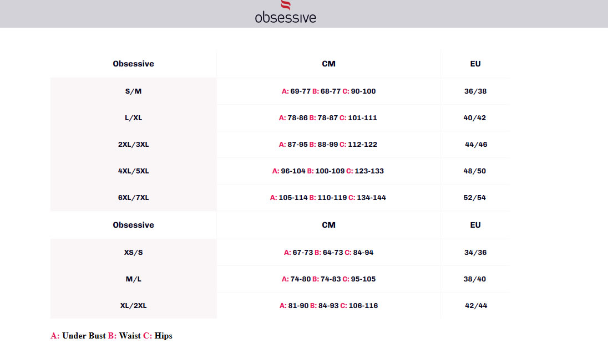The width and height of the screenshot is (608, 364).
Task: Click the measurements starting with A: 105-114
Action: 328,197
